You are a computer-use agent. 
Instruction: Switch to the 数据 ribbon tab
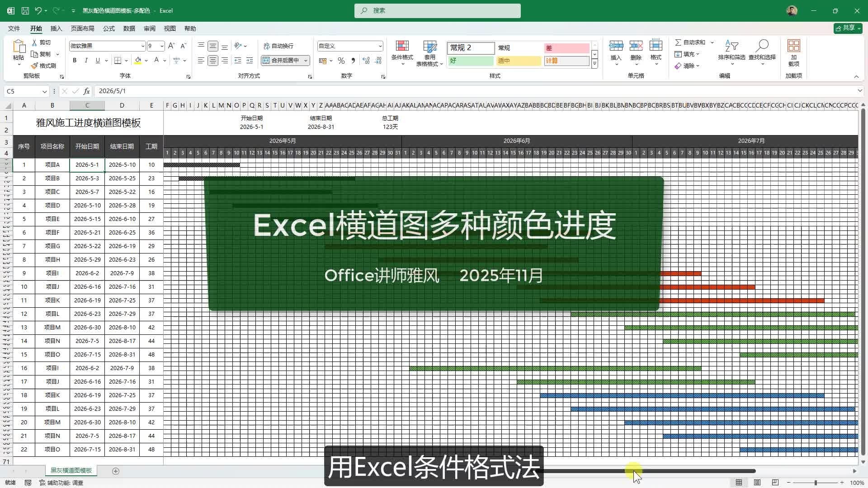click(x=128, y=28)
